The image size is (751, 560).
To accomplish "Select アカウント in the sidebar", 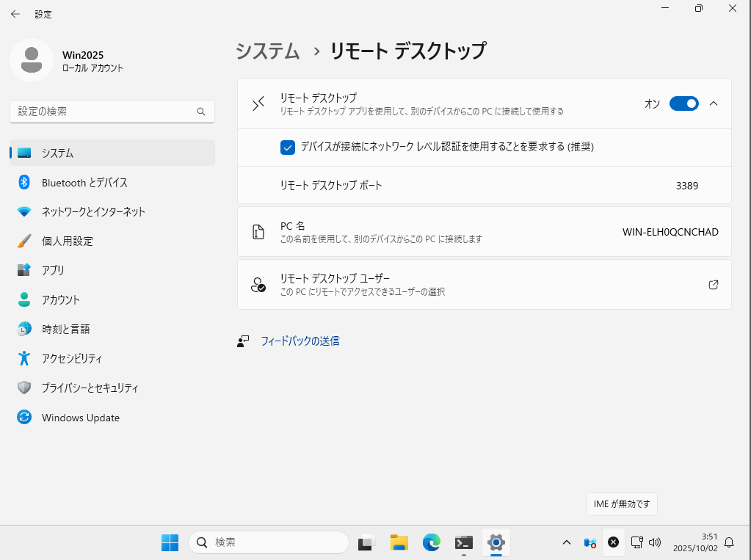I will (60, 299).
